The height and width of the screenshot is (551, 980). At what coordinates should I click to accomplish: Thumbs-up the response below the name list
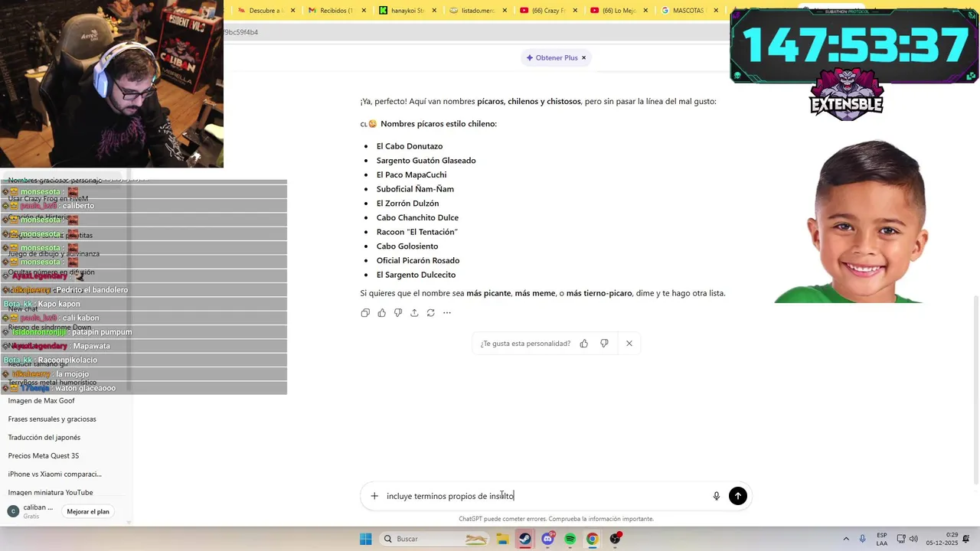click(x=381, y=313)
